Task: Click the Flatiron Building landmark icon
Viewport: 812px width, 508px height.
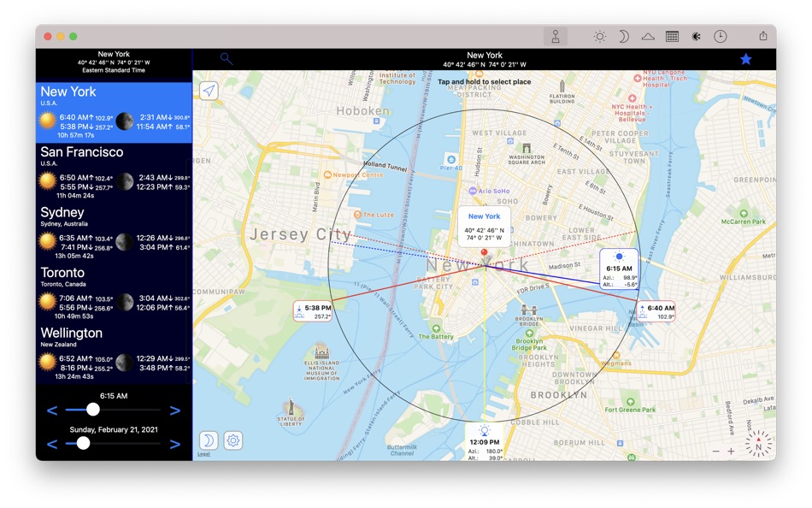Action: 562,86
